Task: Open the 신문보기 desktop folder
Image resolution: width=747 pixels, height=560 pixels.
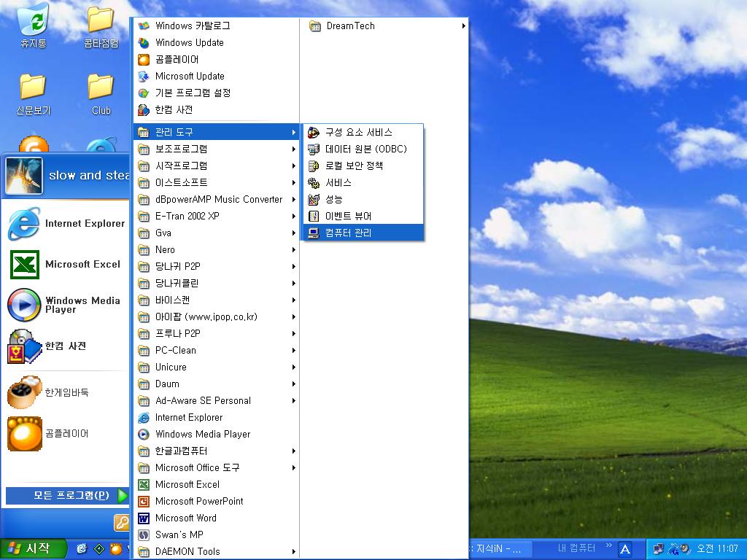Action: click(33, 94)
